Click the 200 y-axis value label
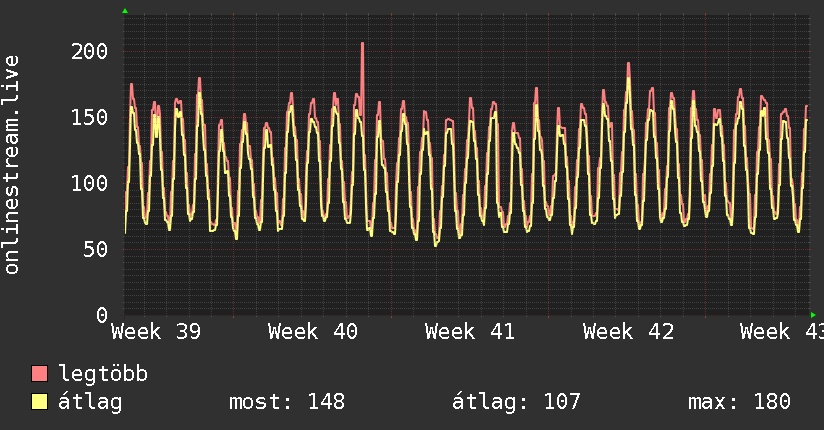 point(90,52)
